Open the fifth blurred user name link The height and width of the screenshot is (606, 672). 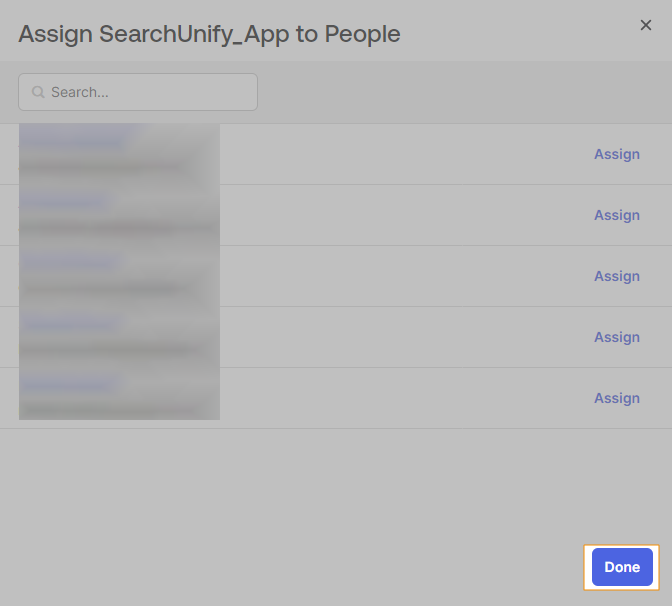coord(70,385)
